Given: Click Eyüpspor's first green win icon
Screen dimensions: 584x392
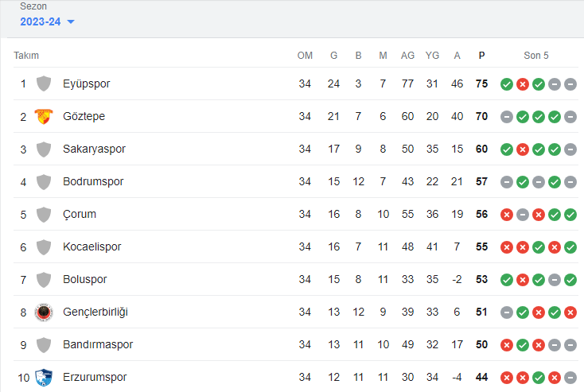Looking at the screenshot, I should tap(507, 84).
